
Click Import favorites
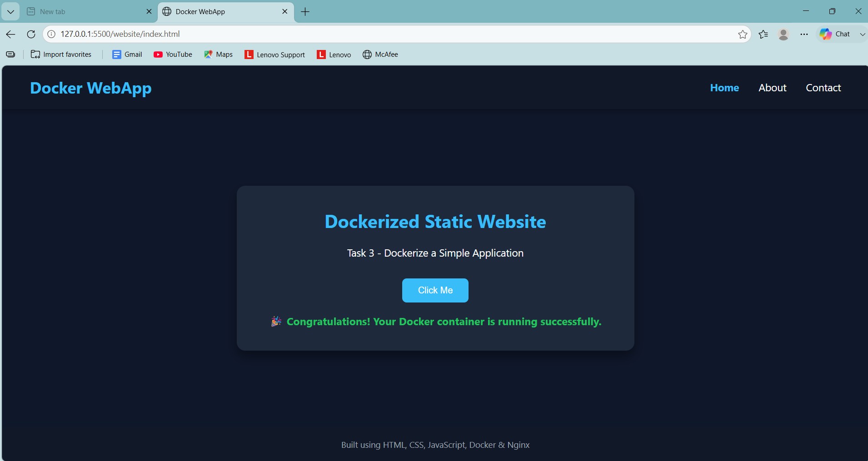61,55
